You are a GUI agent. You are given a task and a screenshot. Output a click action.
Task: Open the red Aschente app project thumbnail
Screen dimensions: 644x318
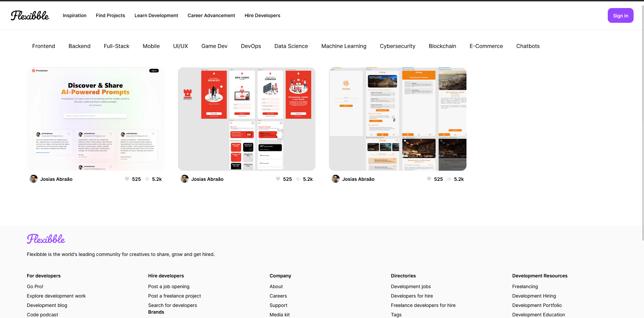[x=247, y=119]
